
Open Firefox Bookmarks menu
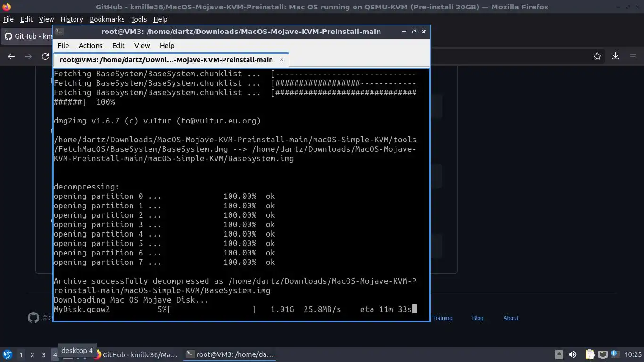(x=107, y=19)
